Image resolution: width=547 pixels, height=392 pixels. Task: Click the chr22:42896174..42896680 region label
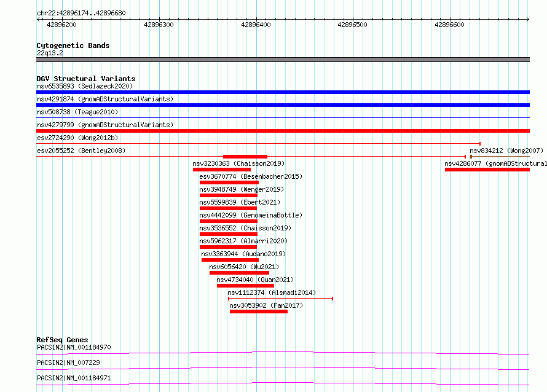(81, 13)
